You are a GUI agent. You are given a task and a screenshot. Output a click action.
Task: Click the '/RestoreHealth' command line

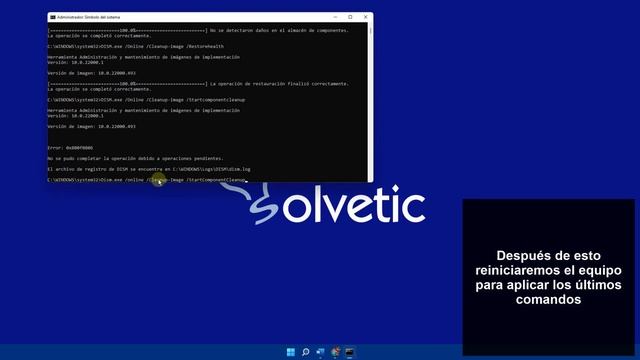136,47
